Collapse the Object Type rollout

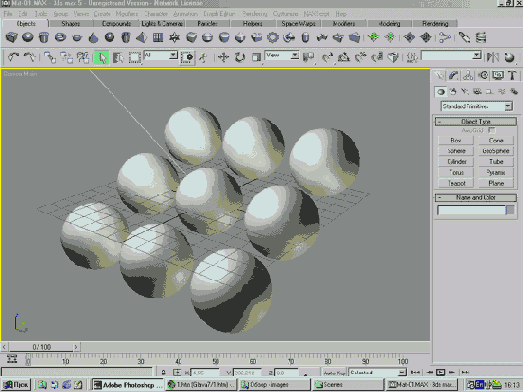pos(476,121)
